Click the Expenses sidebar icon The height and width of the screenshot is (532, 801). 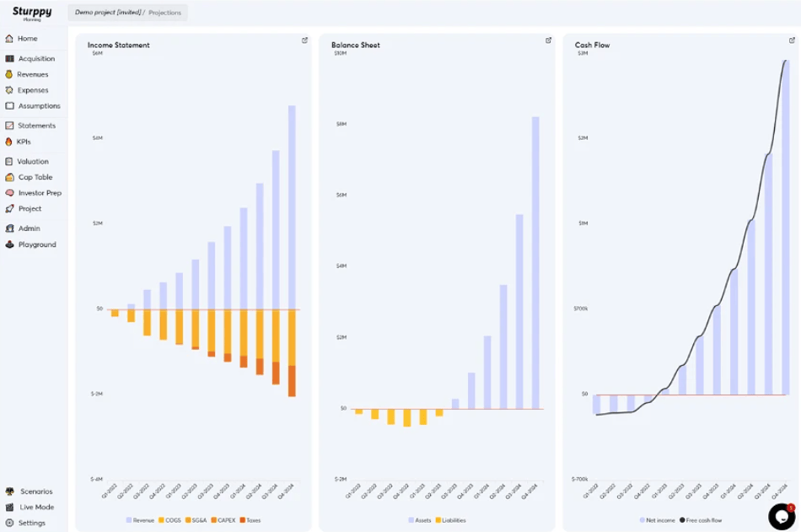coord(9,90)
